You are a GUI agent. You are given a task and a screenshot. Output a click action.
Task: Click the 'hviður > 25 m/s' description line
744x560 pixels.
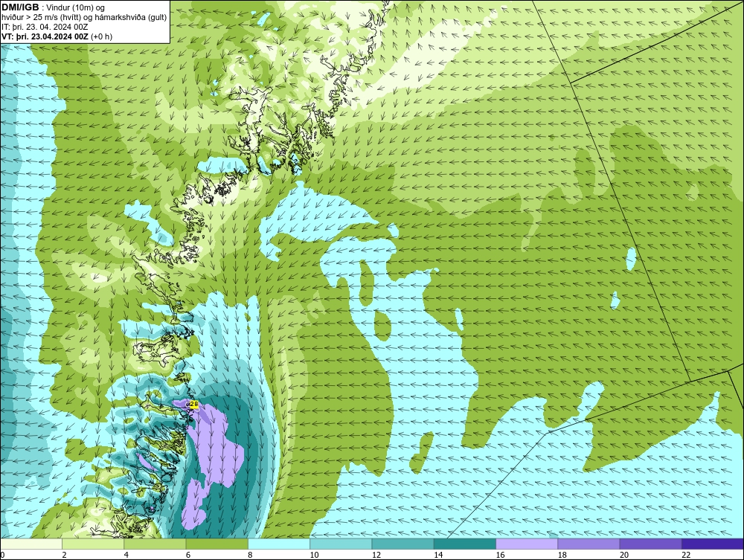point(84,18)
